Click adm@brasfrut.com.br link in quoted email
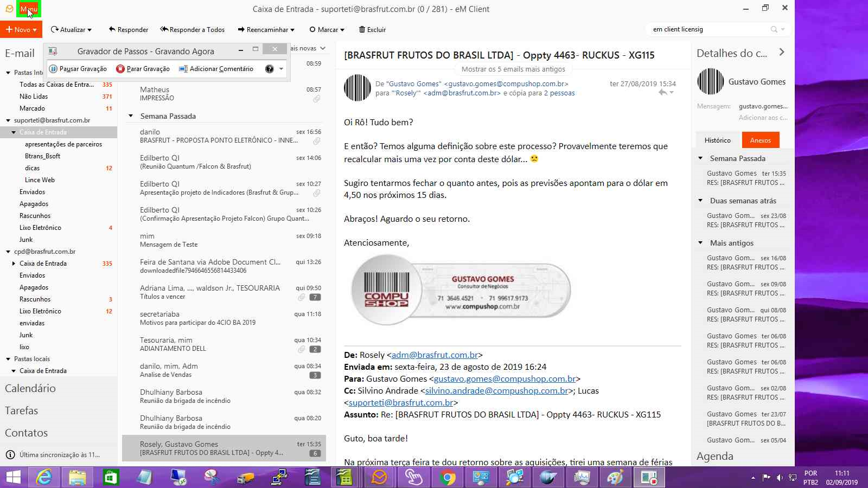The height and width of the screenshot is (488, 868). pyautogui.click(x=435, y=355)
